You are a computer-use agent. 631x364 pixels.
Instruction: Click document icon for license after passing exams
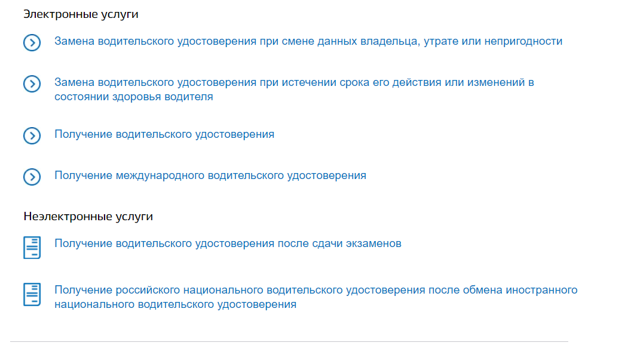coord(32,247)
